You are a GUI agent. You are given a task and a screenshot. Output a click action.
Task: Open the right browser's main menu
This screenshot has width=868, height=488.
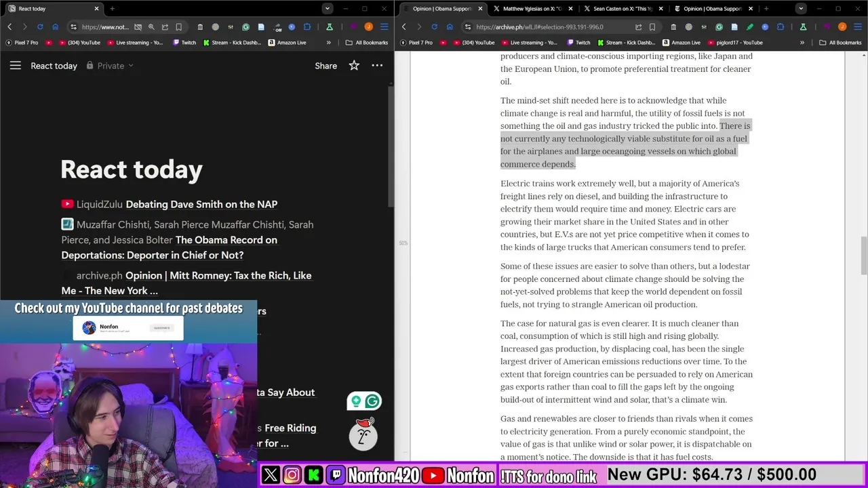857,27
